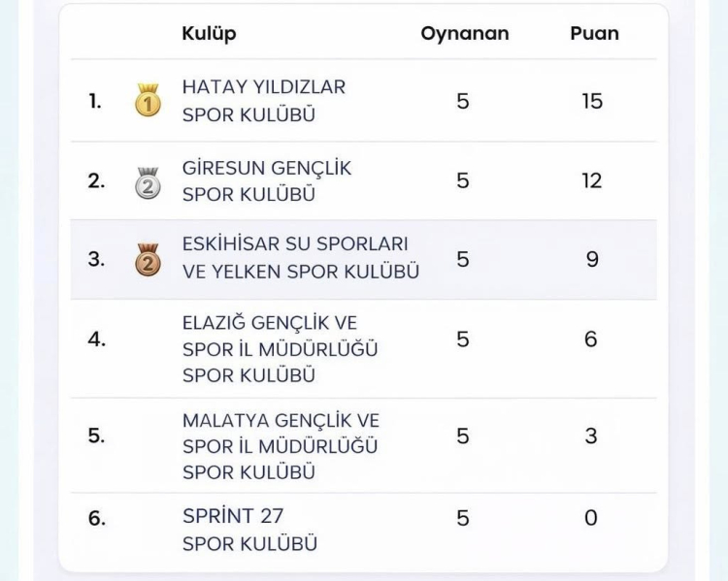Click Malatya's played matches count
The image size is (728, 581).
coord(463,436)
